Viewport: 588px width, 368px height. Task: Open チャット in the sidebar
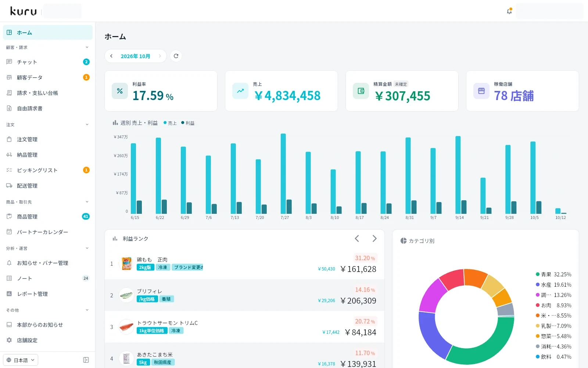coord(48,62)
